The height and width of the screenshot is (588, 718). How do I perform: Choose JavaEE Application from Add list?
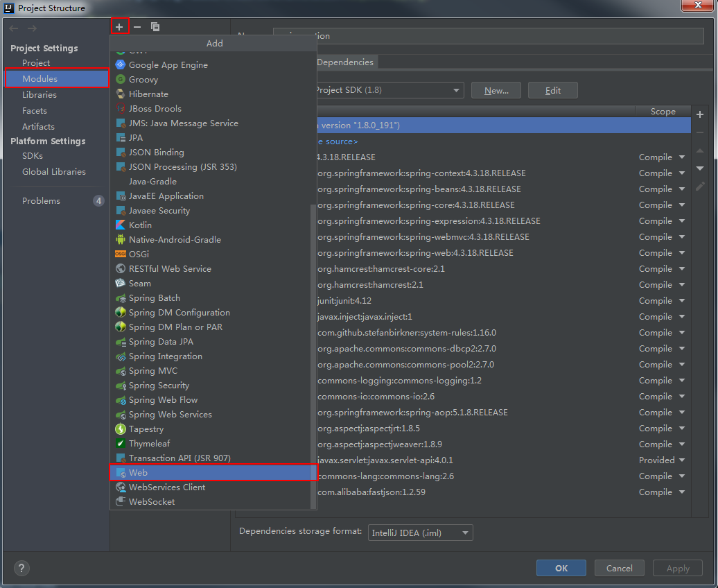point(211,196)
